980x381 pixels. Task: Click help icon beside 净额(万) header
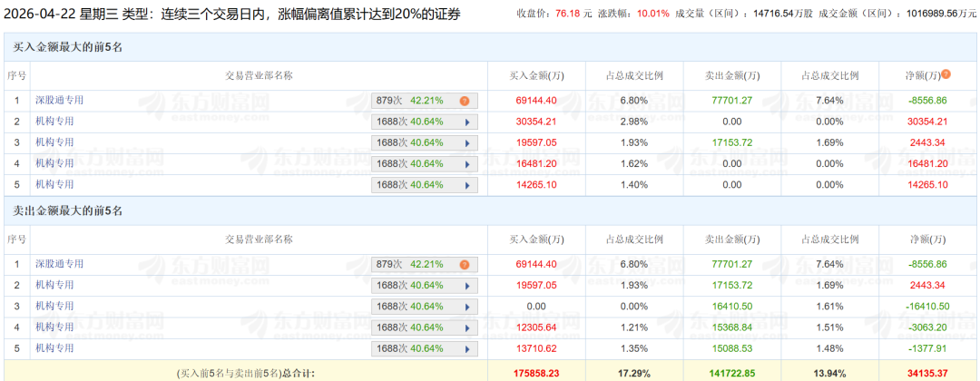click(x=946, y=74)
